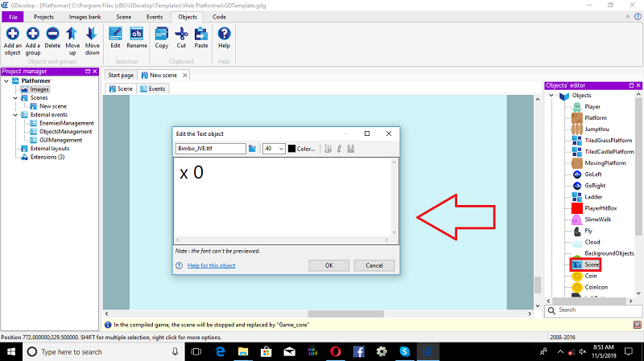This screenshot has width=644, height=361.
Task: Switch to Code ribbon tab
Action: (x=219, y=17)
